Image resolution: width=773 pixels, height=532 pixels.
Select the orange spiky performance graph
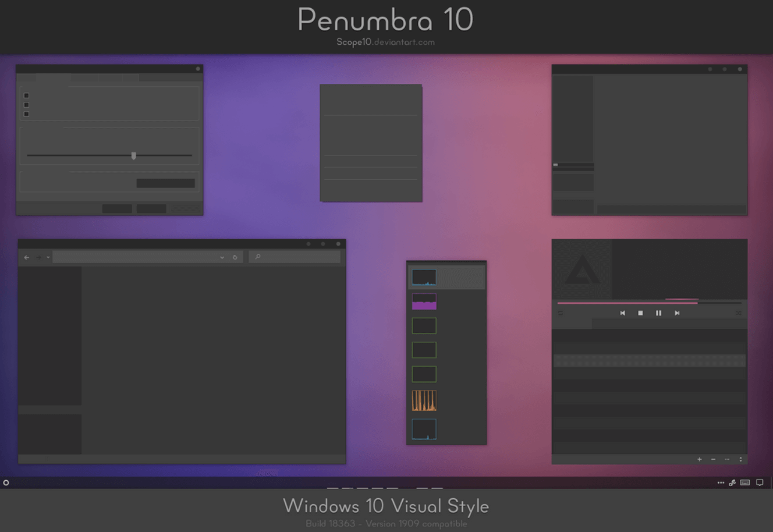(x=424, y=400)
